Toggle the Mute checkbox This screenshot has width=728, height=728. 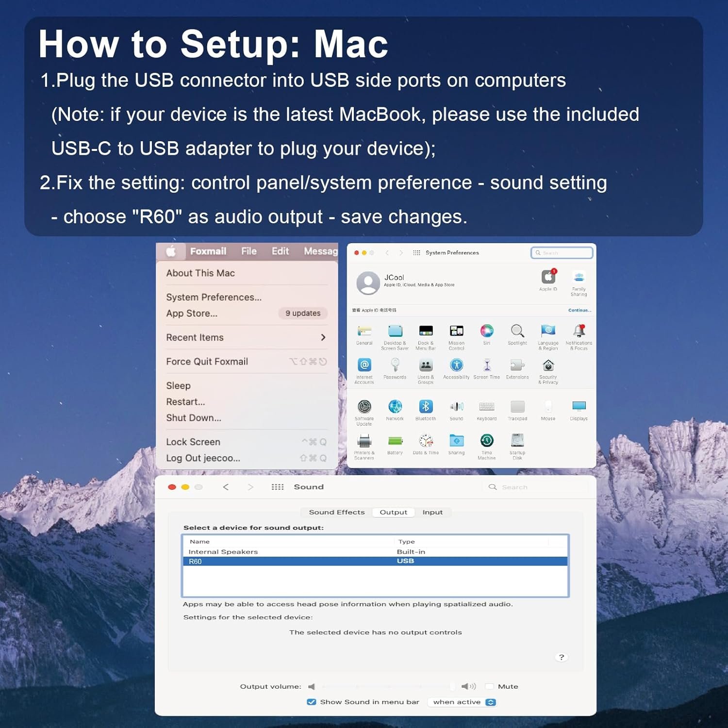[490, 686]
